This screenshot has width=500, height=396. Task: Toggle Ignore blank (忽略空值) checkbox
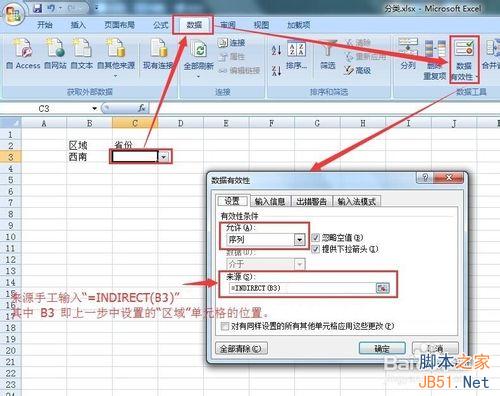[316, 238]
